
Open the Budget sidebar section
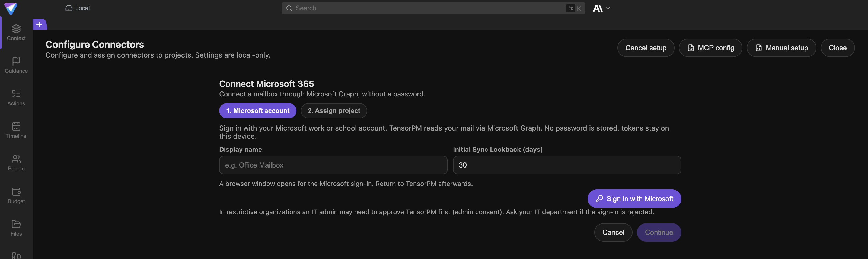(x=16, y=195)
